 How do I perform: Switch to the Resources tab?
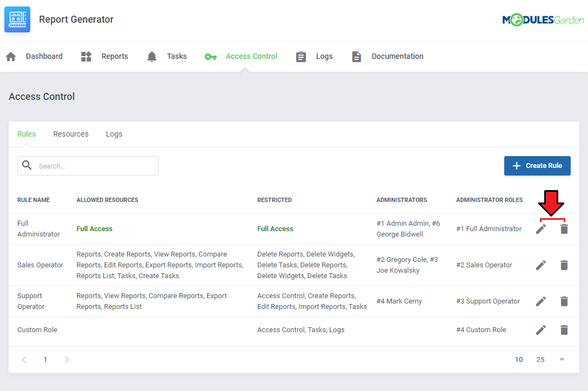click(x=71, y=134)
